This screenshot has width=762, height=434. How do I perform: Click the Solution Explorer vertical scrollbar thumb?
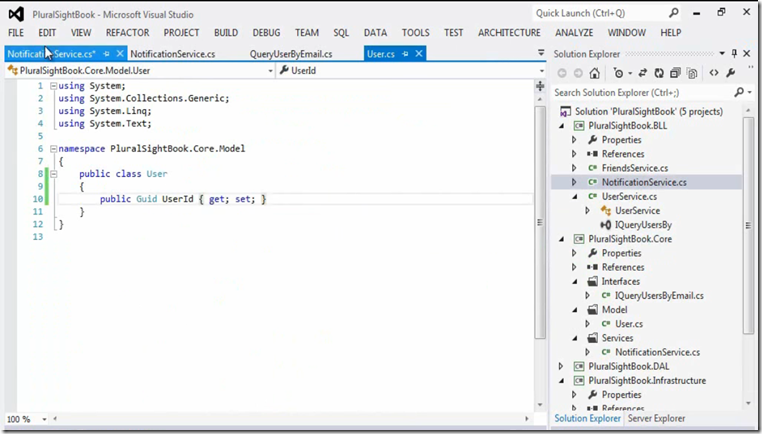(748, 225)
